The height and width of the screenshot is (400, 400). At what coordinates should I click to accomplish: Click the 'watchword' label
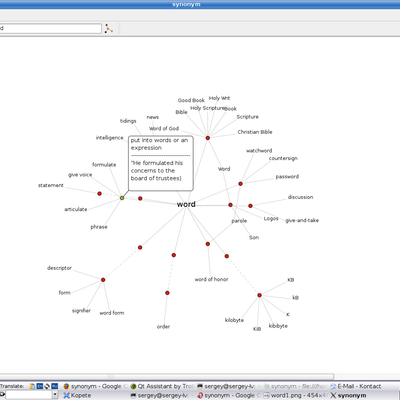click(259, 151)
